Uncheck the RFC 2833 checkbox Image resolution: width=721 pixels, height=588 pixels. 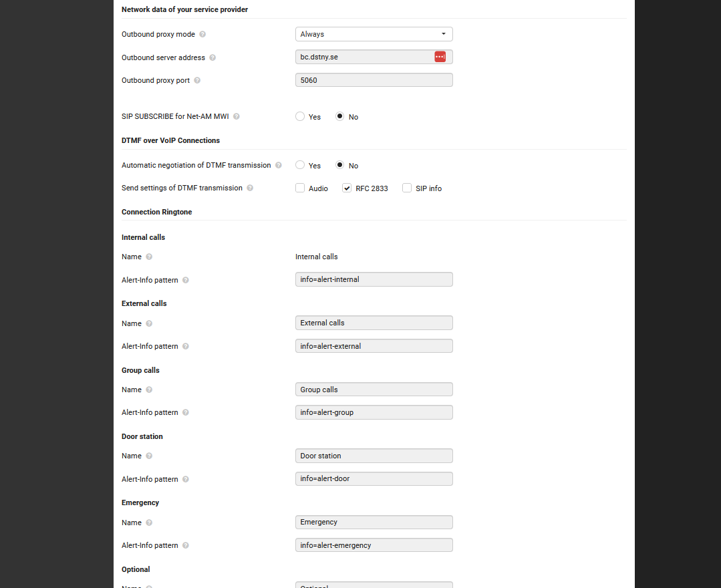347,188
